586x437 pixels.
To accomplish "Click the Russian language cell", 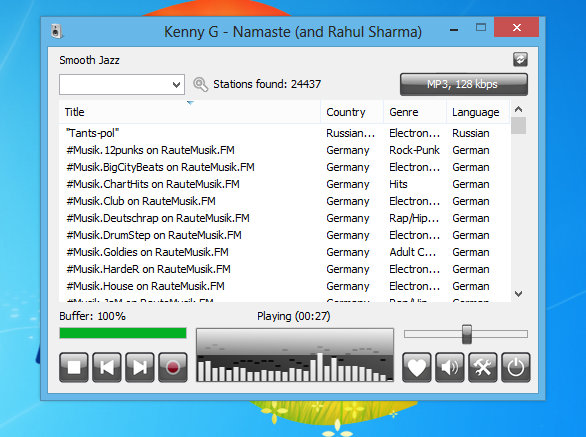I will [471, 133].
